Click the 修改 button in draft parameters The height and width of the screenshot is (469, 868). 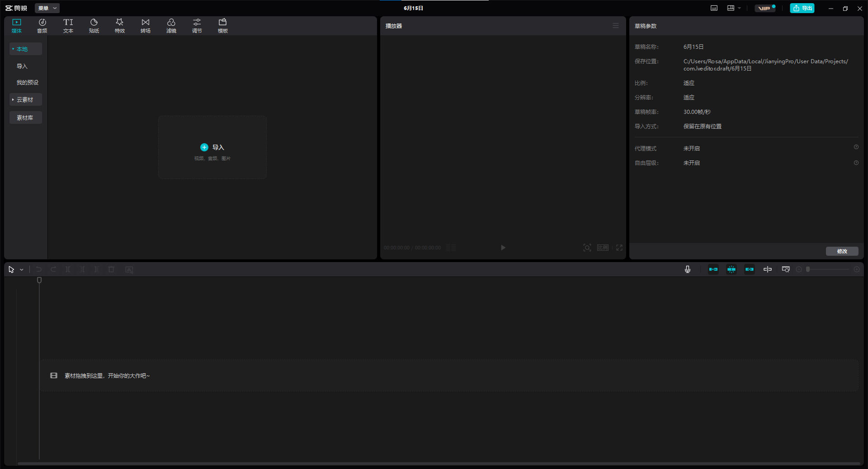click(842, 251)
